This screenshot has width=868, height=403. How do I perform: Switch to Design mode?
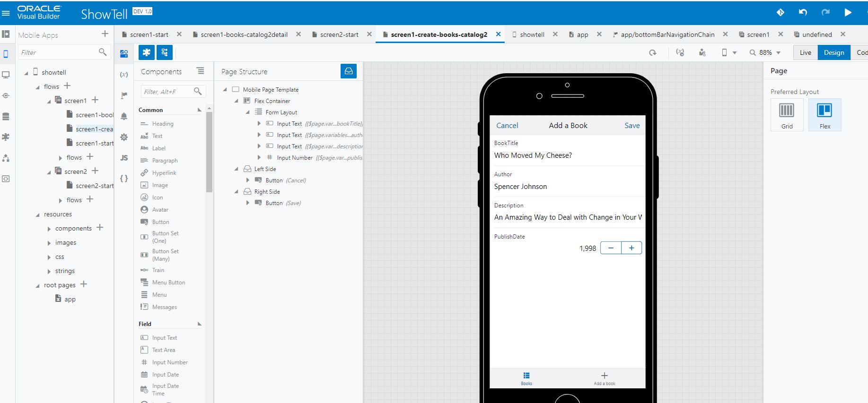pyautogui.click(x=834, y=52)
